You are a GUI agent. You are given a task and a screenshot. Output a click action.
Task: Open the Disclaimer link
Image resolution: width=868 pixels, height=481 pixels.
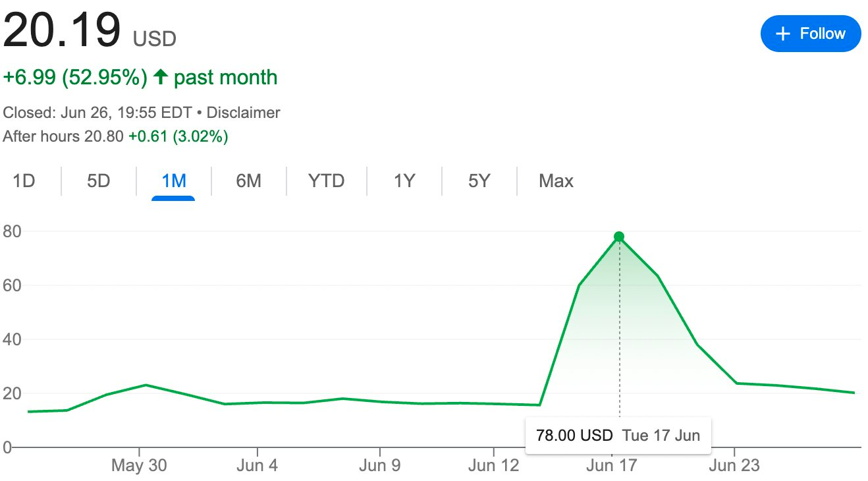click(x=243, y=113)
